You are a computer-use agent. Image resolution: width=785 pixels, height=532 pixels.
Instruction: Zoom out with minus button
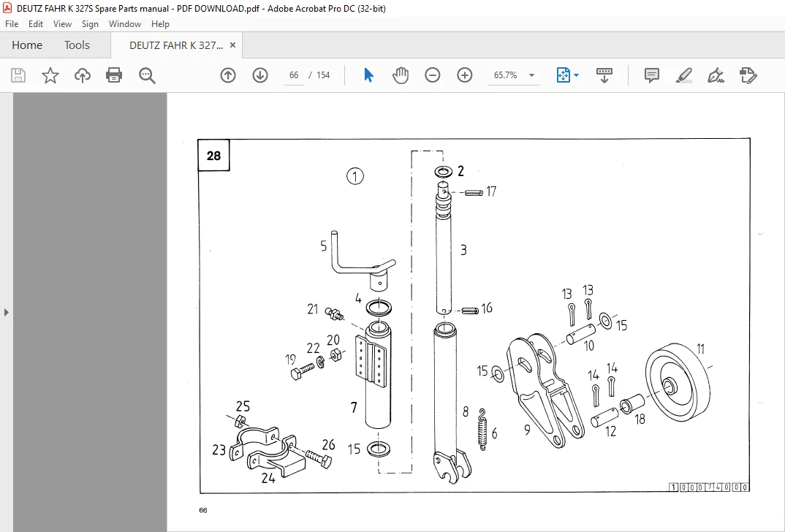[x=433, y=75]
